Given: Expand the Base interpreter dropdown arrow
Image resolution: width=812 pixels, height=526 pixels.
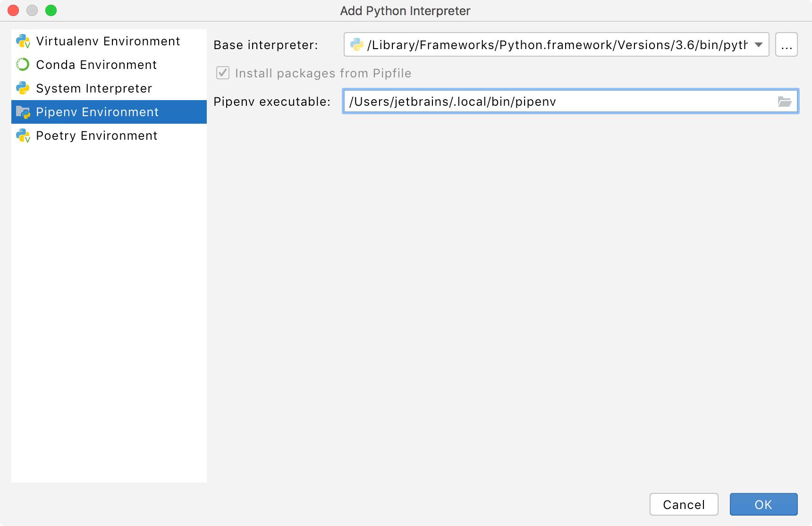Looking at the screenshot, I should tap(759, 45).
